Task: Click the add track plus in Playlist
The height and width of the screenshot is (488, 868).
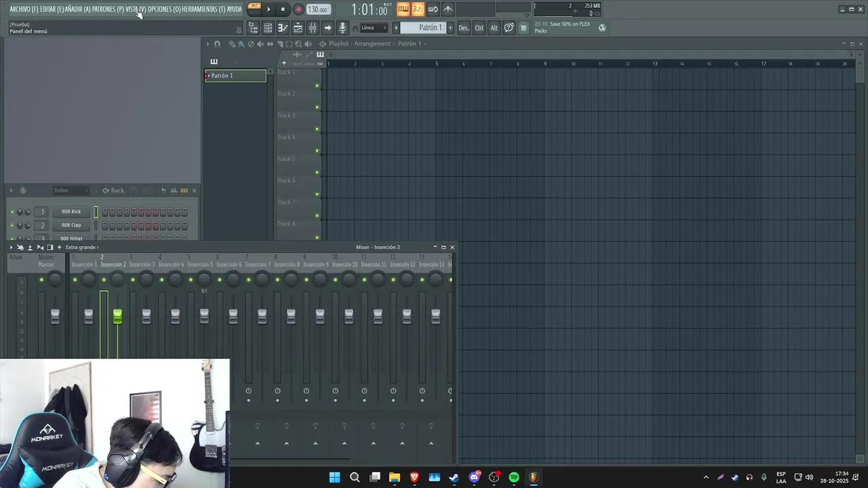Action: [284, 63]
